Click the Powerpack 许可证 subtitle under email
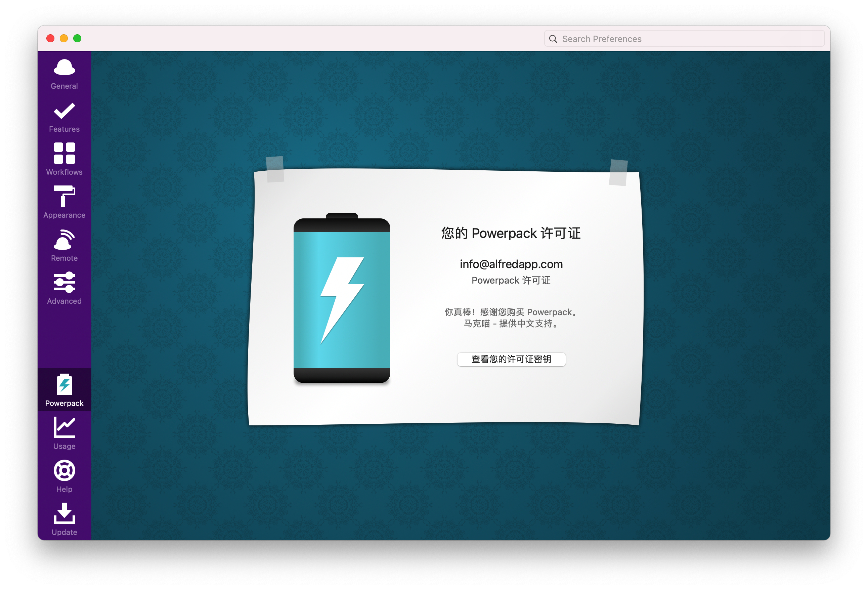868x590 pixels. click(x=511, y=280)
